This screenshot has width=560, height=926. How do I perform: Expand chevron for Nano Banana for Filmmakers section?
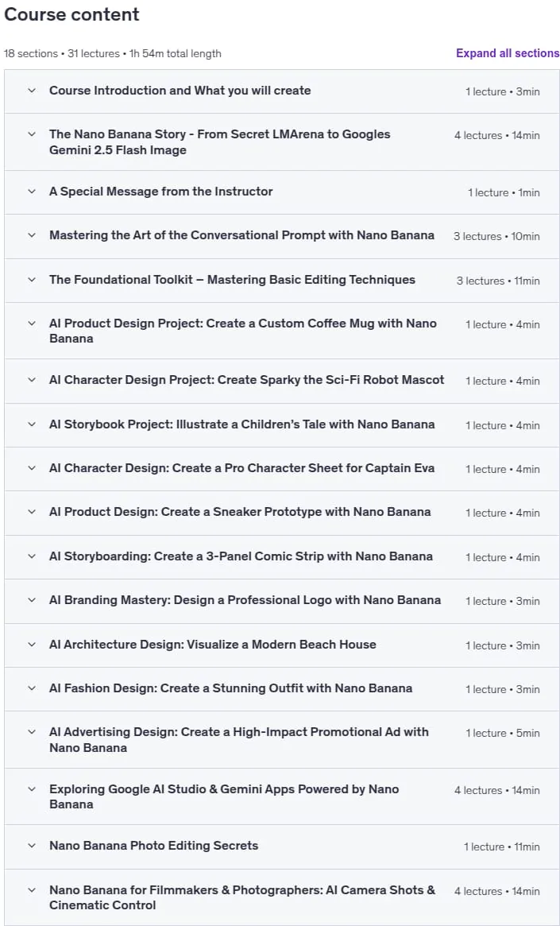click(32, 889)
